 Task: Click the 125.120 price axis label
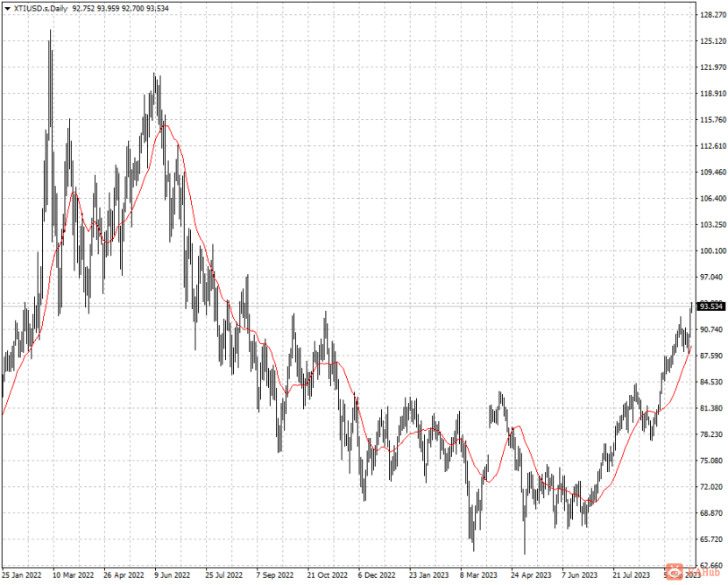tap(713, 41)
